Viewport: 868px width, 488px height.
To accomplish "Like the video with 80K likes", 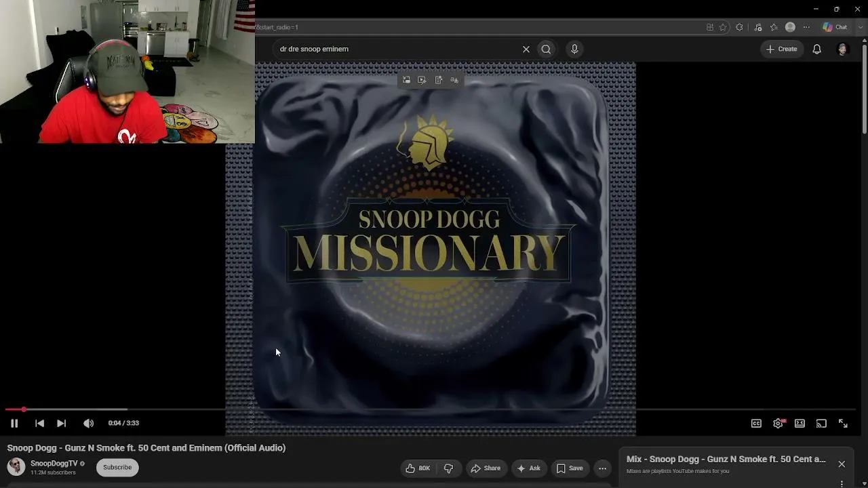I will pos(418,468).
